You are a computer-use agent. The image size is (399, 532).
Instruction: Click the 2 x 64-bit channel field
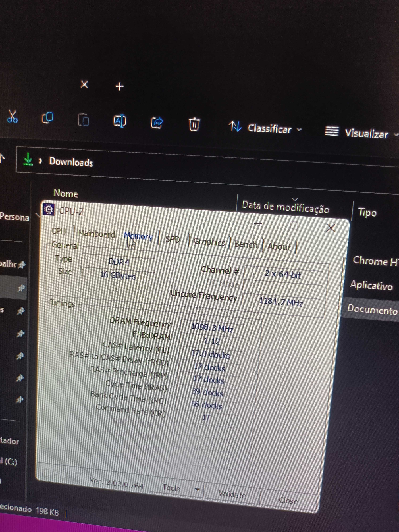pos(283,274)
